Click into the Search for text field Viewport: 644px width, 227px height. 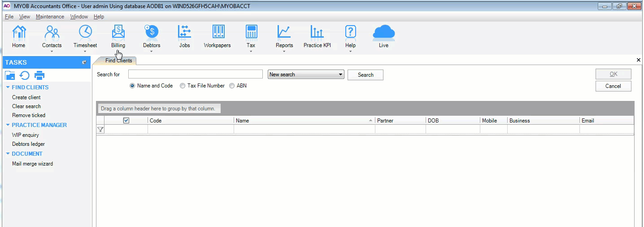pos(195,74)
